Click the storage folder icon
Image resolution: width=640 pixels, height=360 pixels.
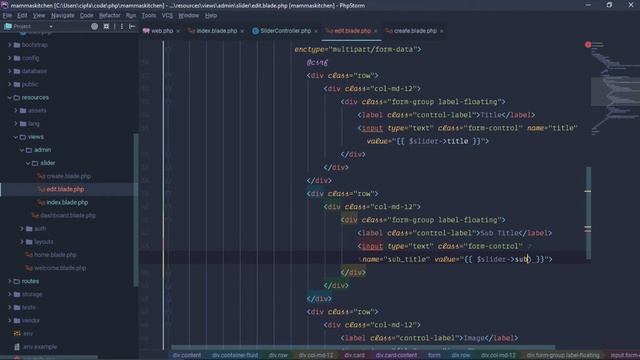pos(17,294)
